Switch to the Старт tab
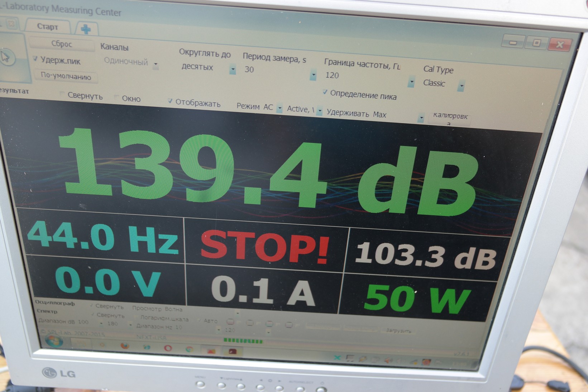Image resolution: width=588 pixels, height=392 pixels. pos(47,27)
